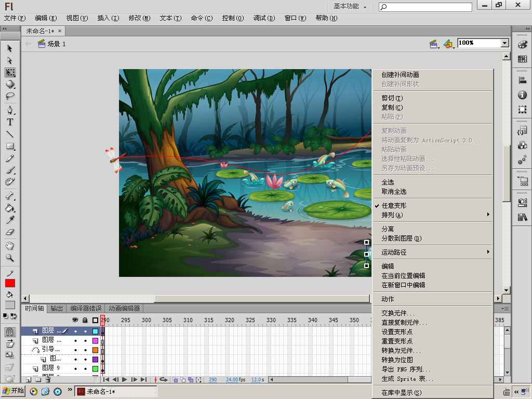This screenshot has height=399, width=532.
Task: Switch to the 动画编辑器 tab
Action: (x=124, y=309)
